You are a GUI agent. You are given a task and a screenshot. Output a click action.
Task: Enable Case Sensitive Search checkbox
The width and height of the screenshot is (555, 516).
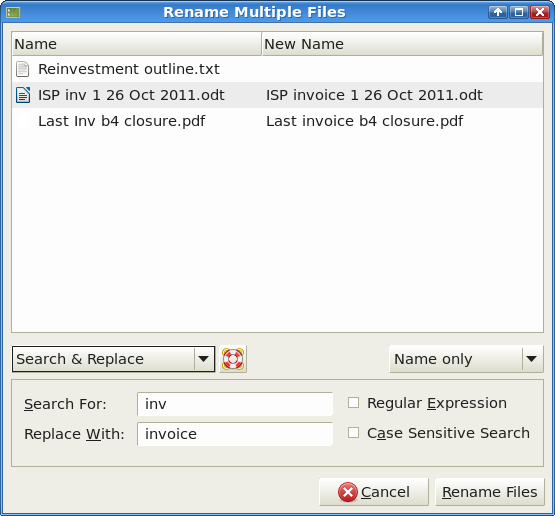click(353, 433)
